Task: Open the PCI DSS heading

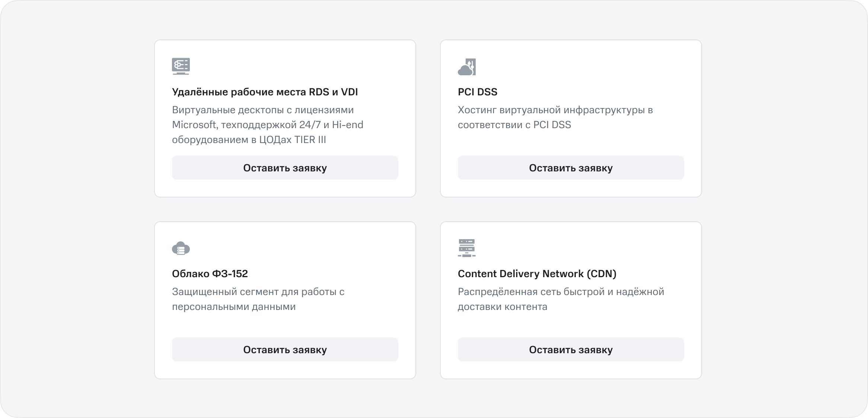Action: 478,92
